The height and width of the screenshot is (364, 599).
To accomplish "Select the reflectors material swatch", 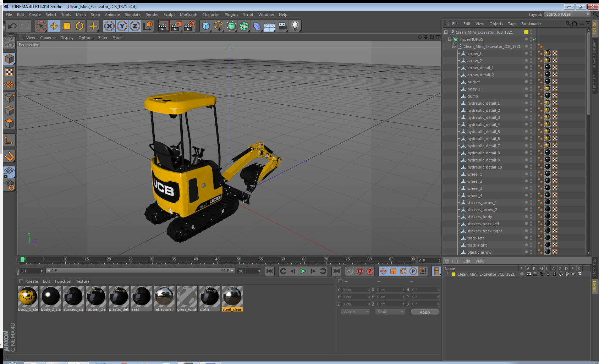I will point(164,299).
